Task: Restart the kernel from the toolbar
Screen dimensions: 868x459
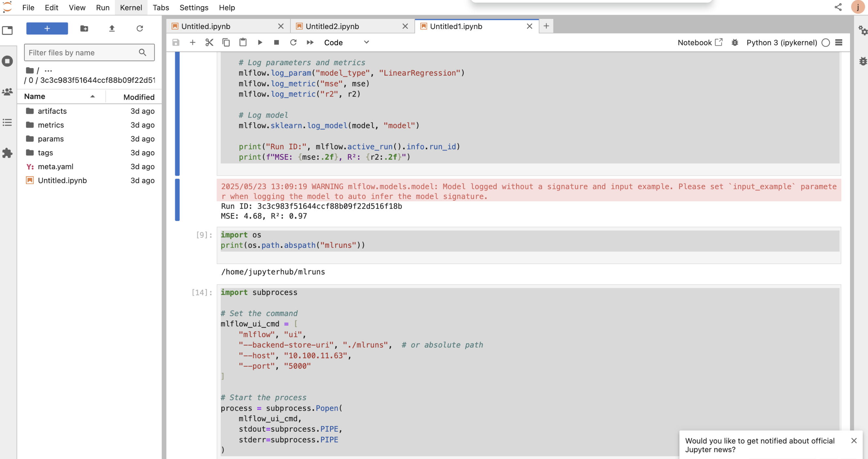Action: tap(293, 42)
